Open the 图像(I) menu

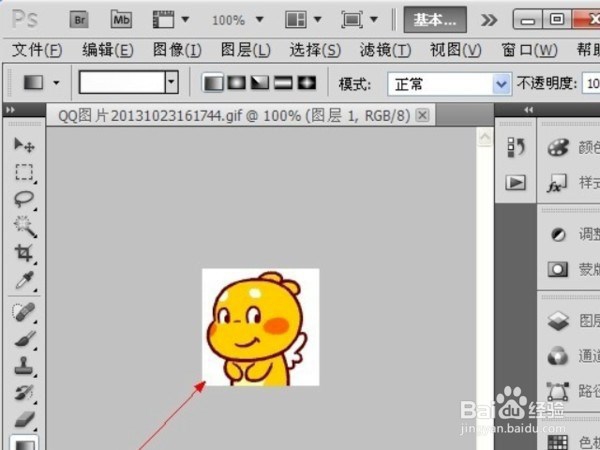[x=177, y=50]
